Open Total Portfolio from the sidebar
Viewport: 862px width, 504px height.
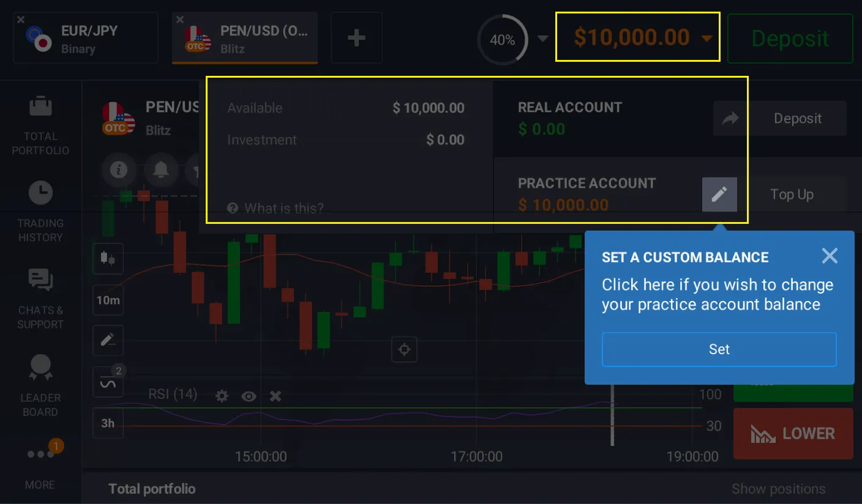(x=40, y=125)
